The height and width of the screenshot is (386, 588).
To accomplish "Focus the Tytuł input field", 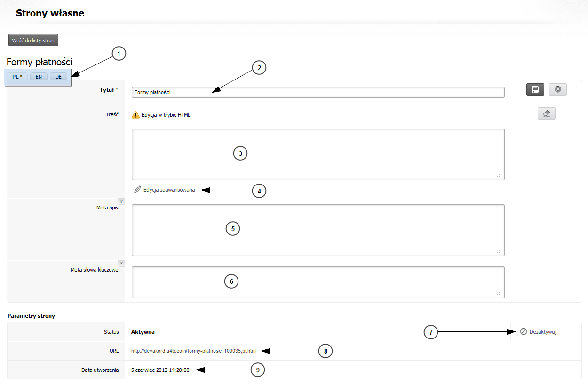I will (x=318, y=92).
